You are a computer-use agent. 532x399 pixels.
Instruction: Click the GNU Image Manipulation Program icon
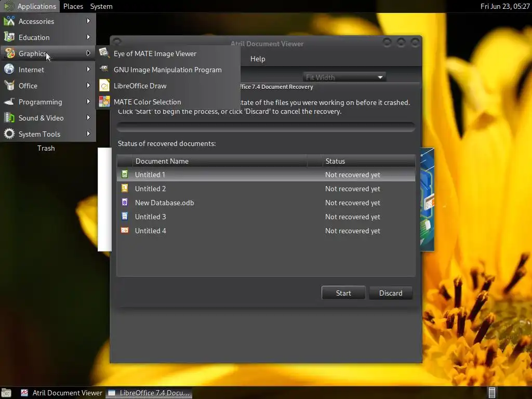click(x=104, y=69)
